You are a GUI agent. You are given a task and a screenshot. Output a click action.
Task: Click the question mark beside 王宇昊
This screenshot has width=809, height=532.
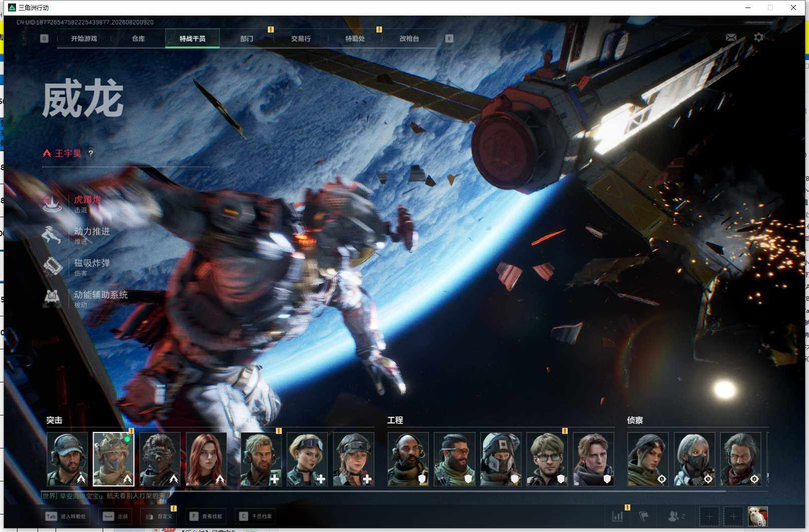(x=91, y=154)
